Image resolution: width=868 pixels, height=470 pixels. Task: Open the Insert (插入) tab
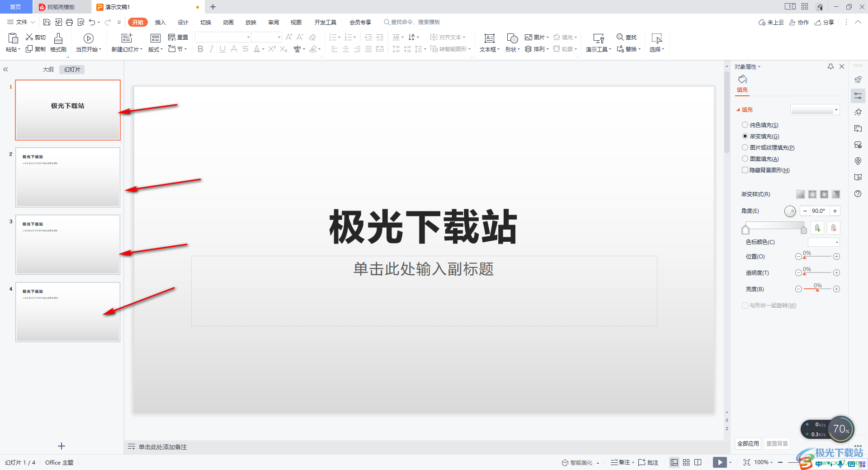[160, 22]
